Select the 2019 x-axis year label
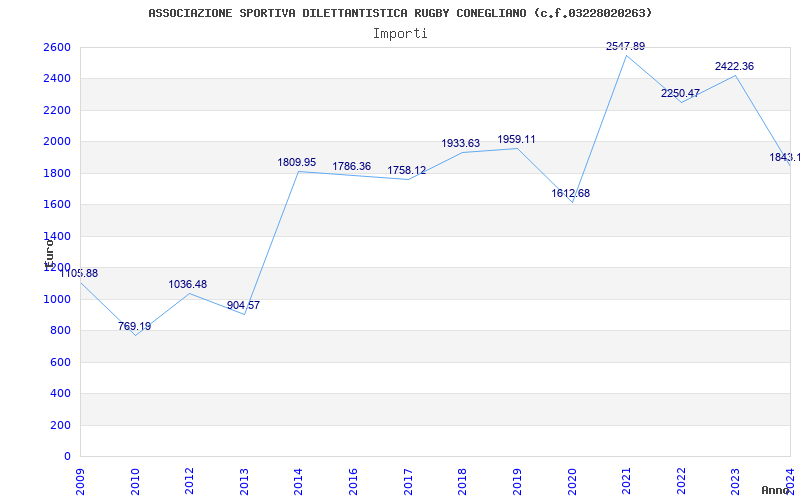The image size is (800, 500). 517,482
